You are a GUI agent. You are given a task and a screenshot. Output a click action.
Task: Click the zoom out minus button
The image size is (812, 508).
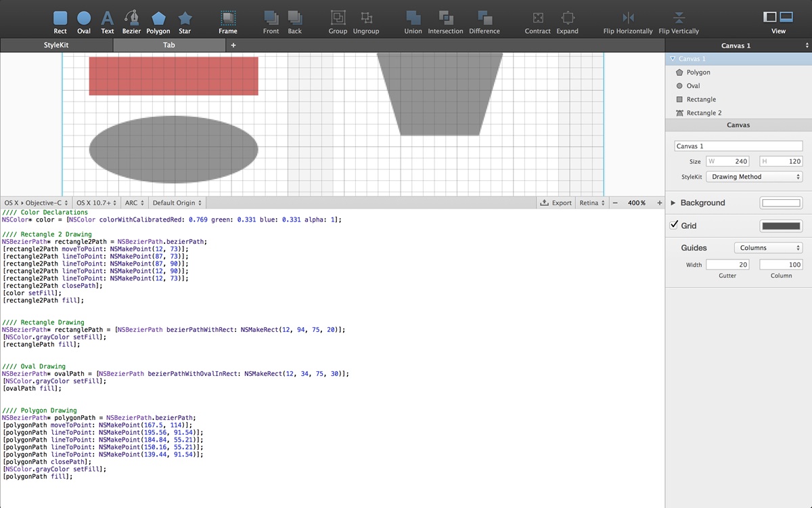pos(615,203)
